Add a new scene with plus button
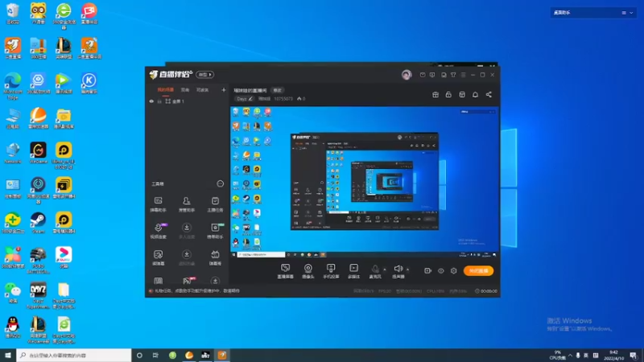 224,90
